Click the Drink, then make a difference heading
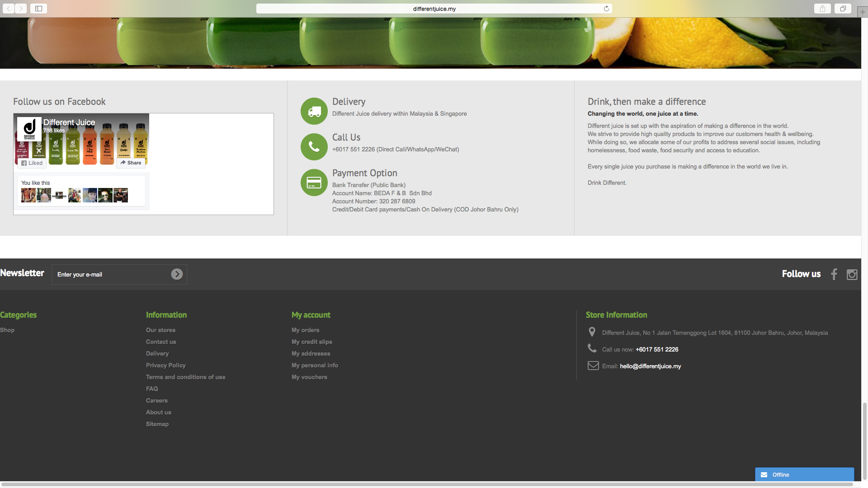 pos(647,102)
